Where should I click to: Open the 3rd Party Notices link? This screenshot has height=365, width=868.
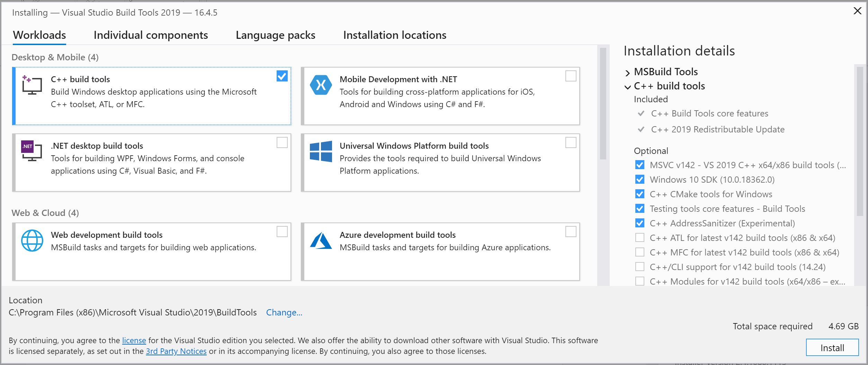(176, 351)
